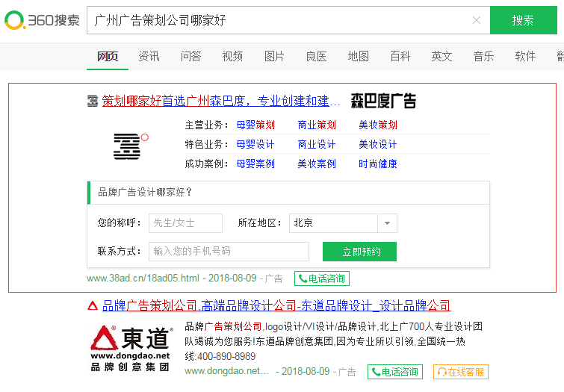
Task: Open the 美妆案例 link
Action: (x=317, y=164)
